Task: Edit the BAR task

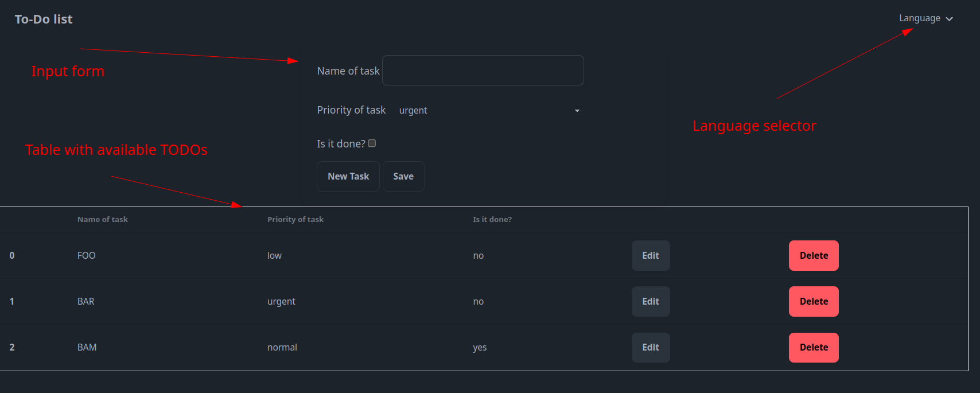Action: 651,301
